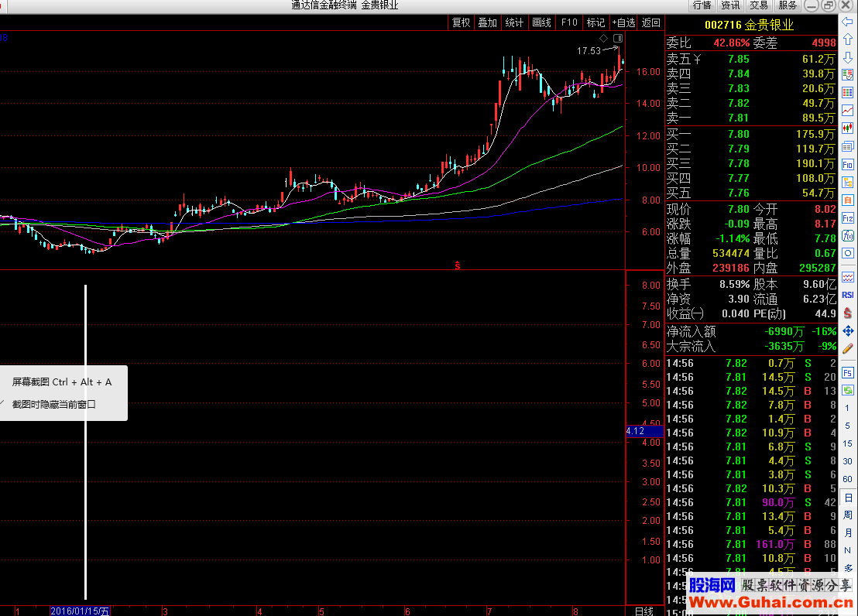Open the colored quote grid icon
Viewport: 858px width, 616px height.
[848, 92]
